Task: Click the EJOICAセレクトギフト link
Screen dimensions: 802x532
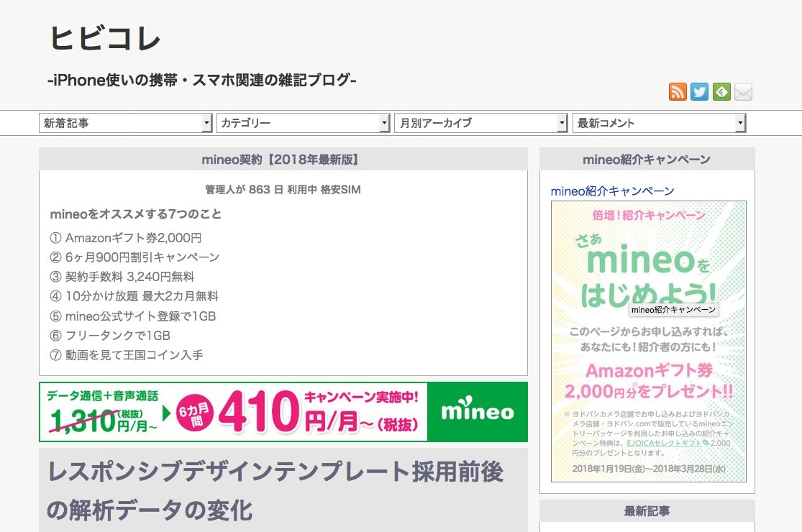Action: (x=667, y=443)
